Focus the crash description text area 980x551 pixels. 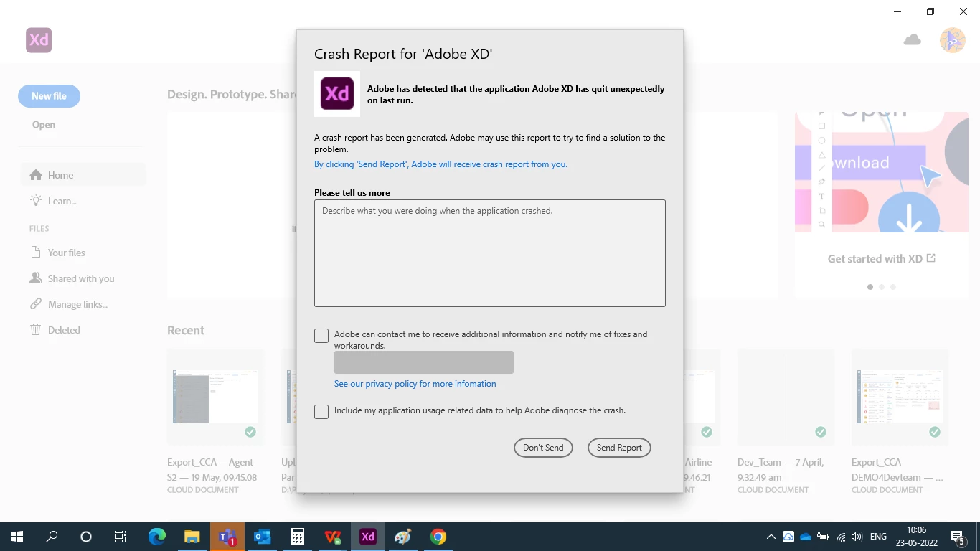tap(490, 253)
